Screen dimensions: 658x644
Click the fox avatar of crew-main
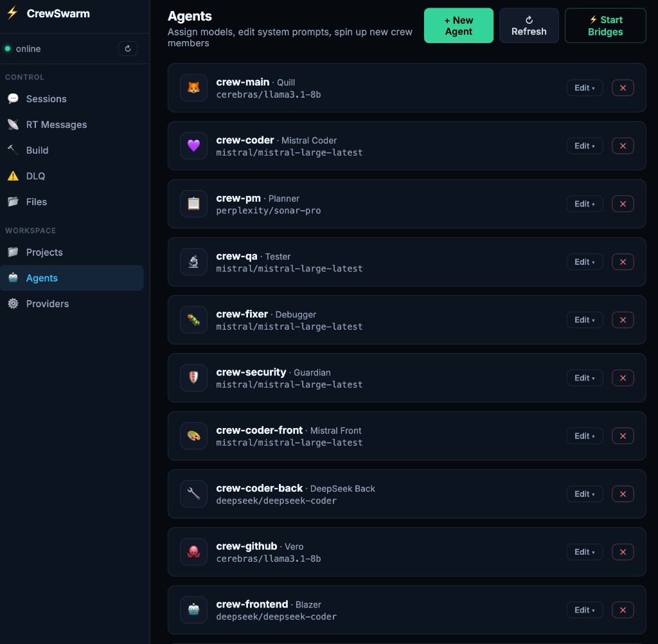click(193, 88)
